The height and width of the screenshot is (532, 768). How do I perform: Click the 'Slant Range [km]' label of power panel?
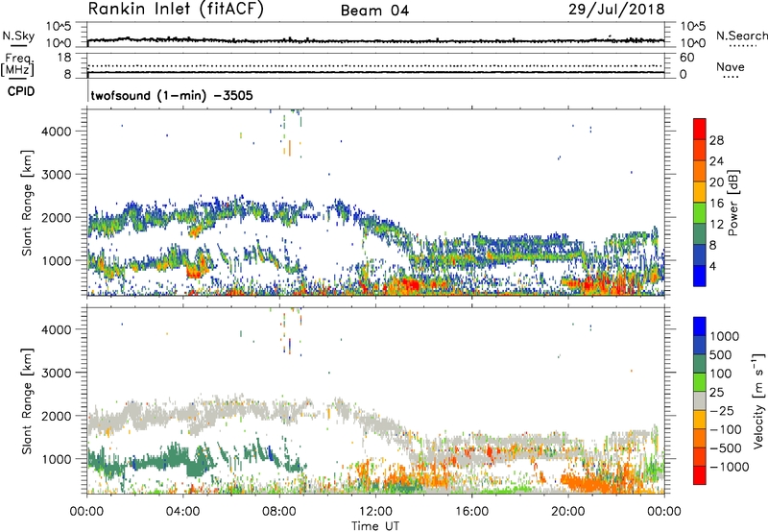pos(27,203)
